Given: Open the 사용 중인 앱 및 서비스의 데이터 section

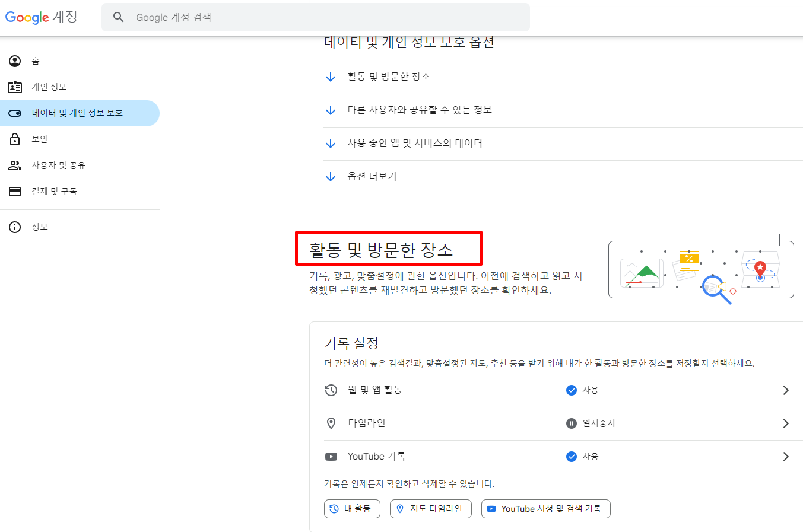Looking at the screenshot, I should pyautogui.click(x=331, y=142).
